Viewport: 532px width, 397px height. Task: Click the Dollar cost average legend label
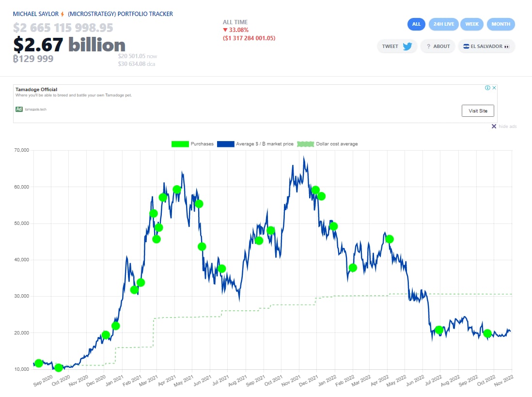point(337,144)
